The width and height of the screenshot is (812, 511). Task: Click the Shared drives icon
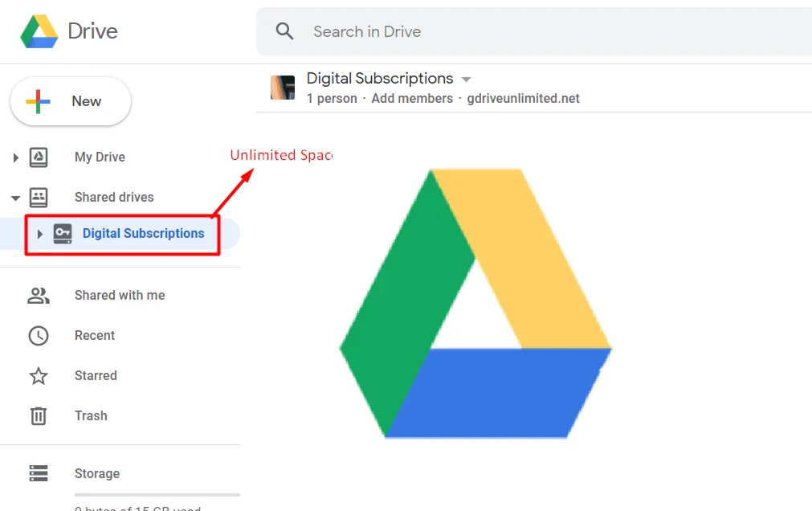click(39, 197)
